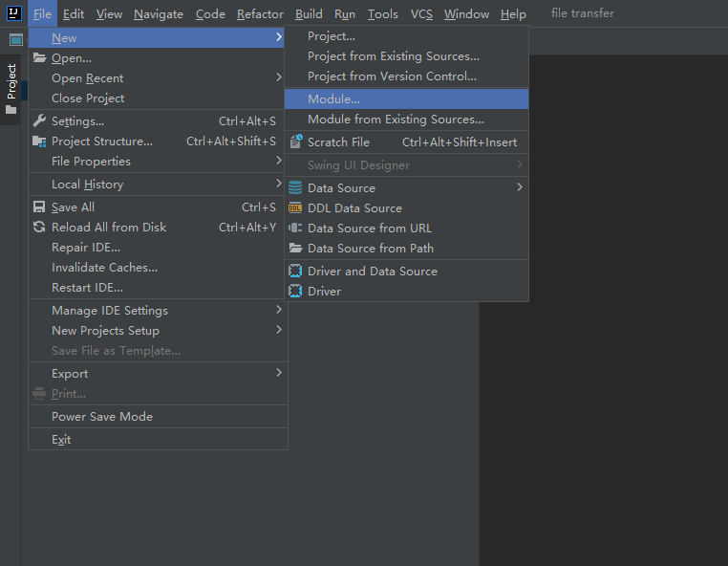Screen dimensions: 728x566
Task: Click the Project Structure icon
Action: pos(39,141)
